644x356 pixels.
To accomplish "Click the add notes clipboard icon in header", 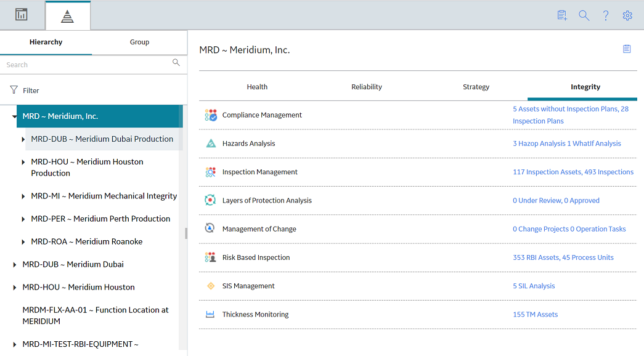I will [562, 15].
